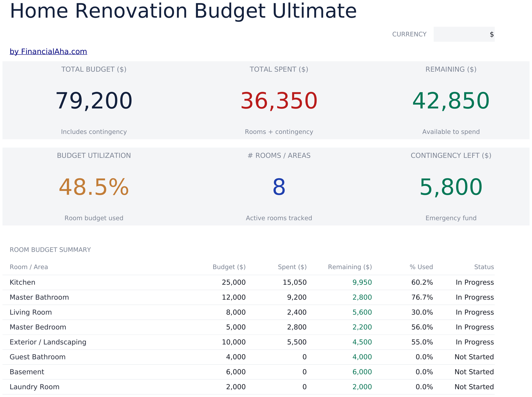Select the Master Bedroom name cell
Image resolution: width=532 pixels, height=397 pixels.
pyautogui.click(x=38, y=327)
